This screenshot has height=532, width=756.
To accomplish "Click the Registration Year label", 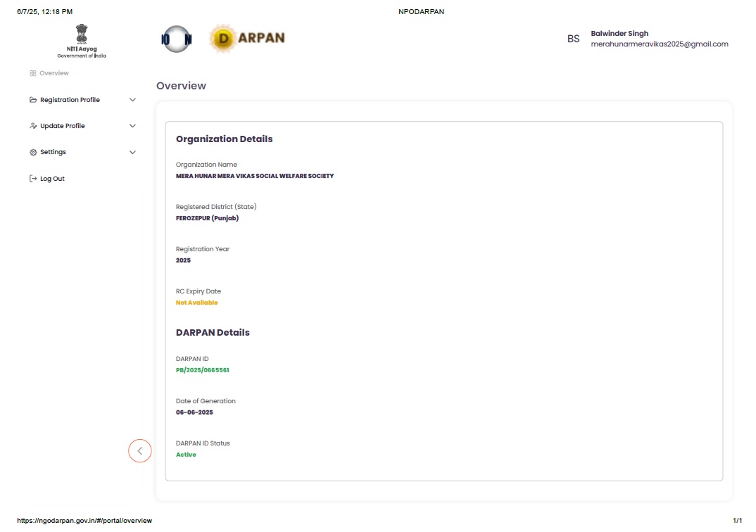I will [x=203, y=249].
